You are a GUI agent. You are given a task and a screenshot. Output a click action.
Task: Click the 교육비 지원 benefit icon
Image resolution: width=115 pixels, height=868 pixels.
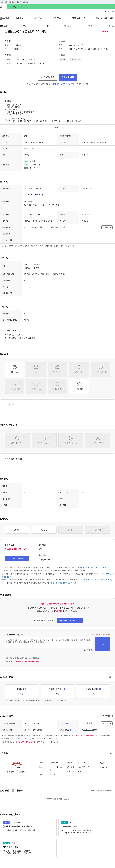tap(79, 369)
